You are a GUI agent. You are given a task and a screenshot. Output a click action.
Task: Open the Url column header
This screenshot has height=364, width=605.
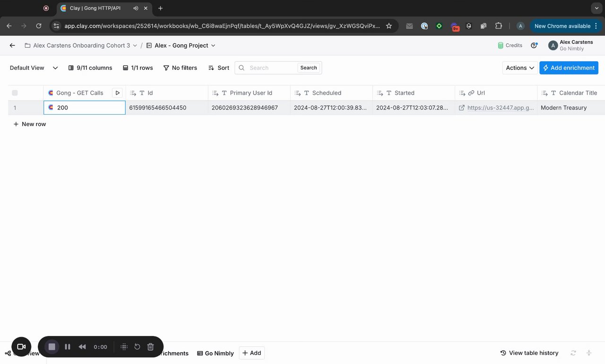coord(496,93)
